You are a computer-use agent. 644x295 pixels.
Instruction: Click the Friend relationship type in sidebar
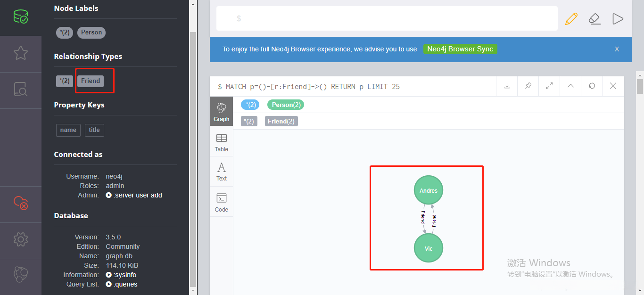point(91,81)
